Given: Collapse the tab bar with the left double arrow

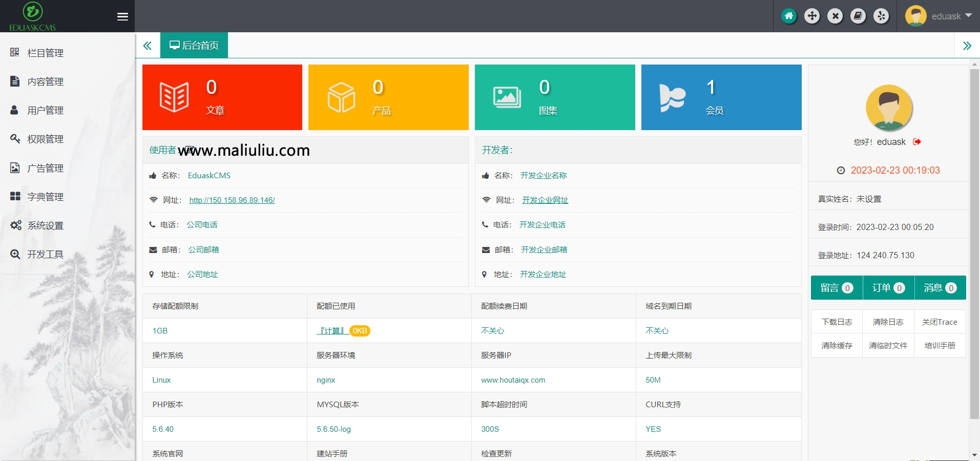Looking at the screenshot, I should pyautogui.click(x=148, y=46).
